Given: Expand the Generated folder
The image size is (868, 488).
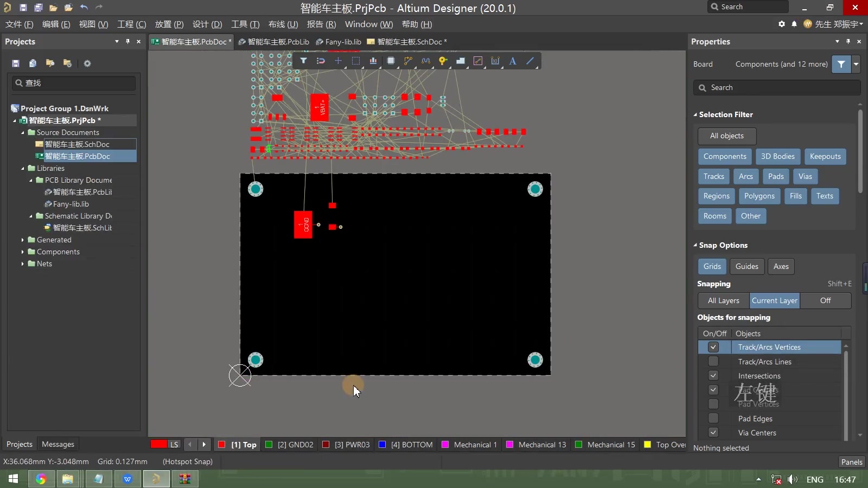Looking at the screenshot, I should pos(23,240).
